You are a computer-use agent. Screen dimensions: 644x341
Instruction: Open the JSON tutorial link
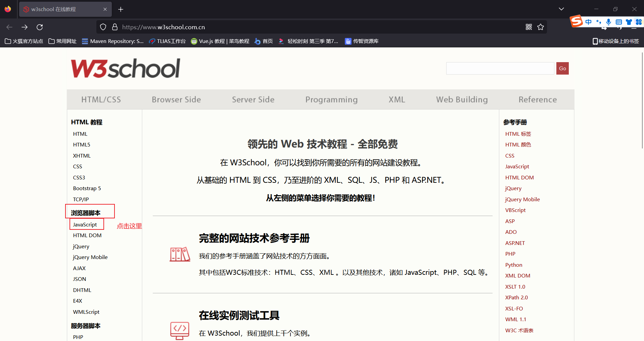[x=80, y=279]
